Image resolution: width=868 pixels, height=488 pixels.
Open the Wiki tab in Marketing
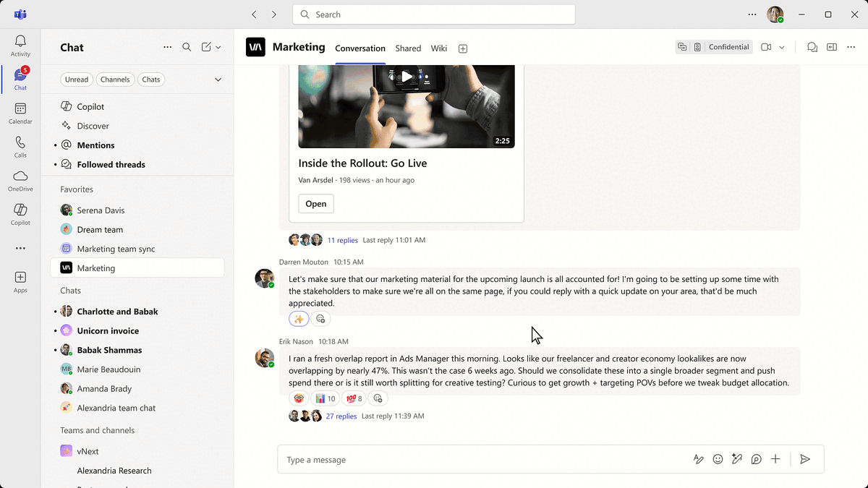[x=438, y=48]
